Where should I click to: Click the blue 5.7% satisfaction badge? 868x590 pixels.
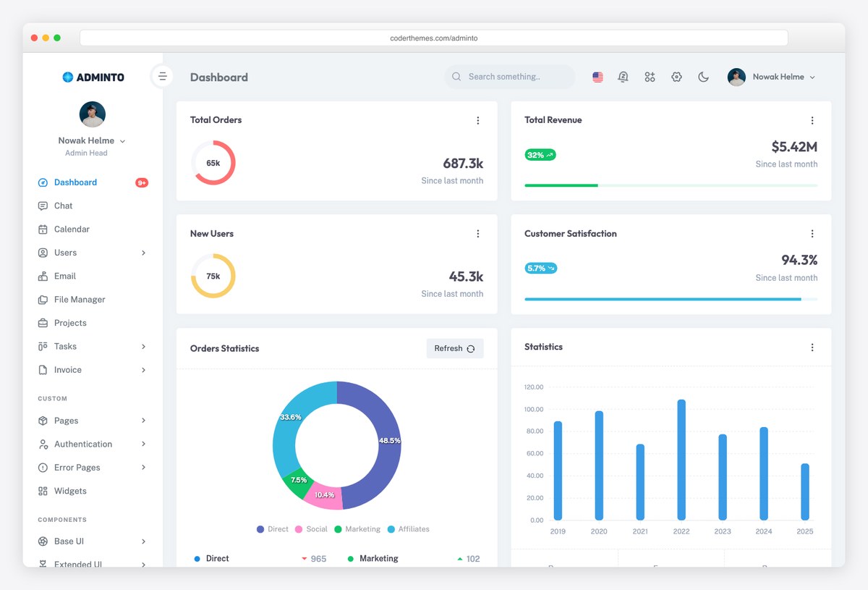pyautogui.click(x=541, y=268)
